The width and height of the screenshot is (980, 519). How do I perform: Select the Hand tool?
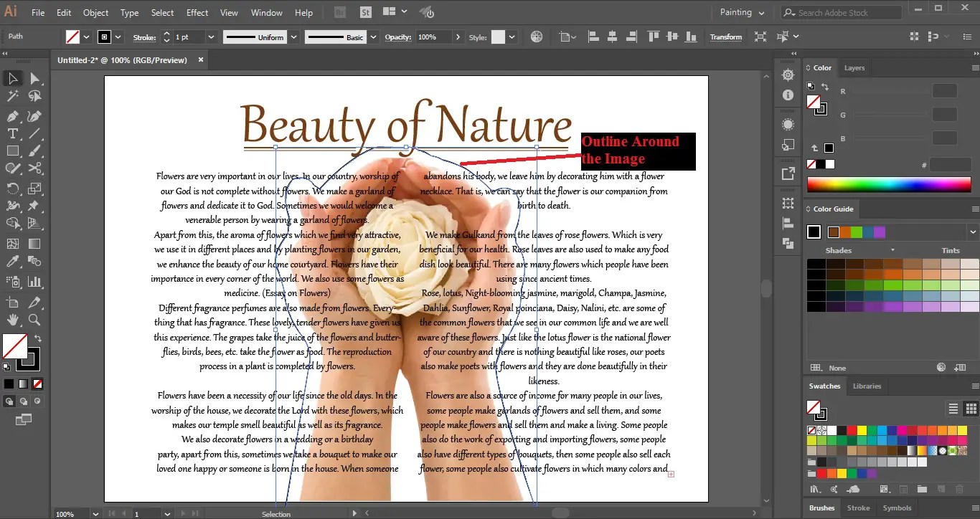tap(12, 320)
